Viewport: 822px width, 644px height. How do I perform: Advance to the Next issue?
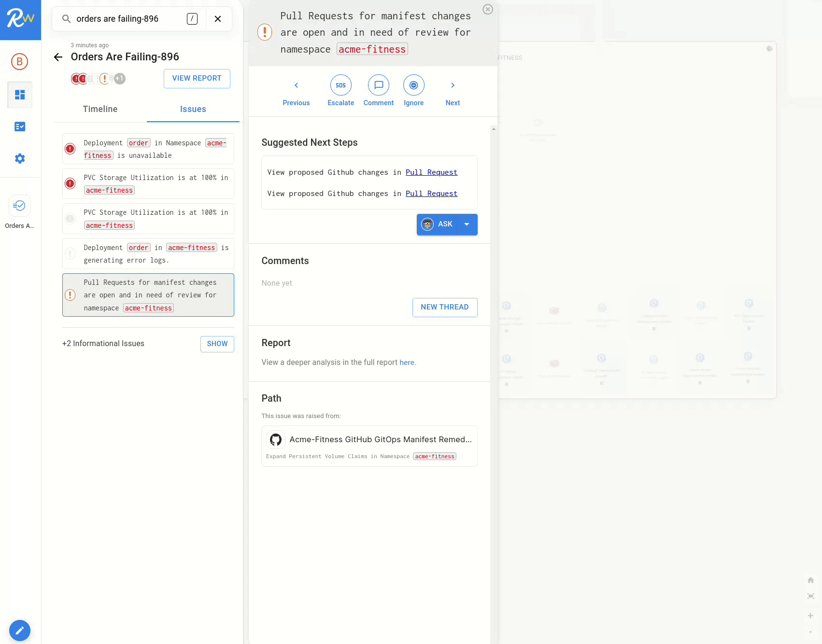pos(453,85)
